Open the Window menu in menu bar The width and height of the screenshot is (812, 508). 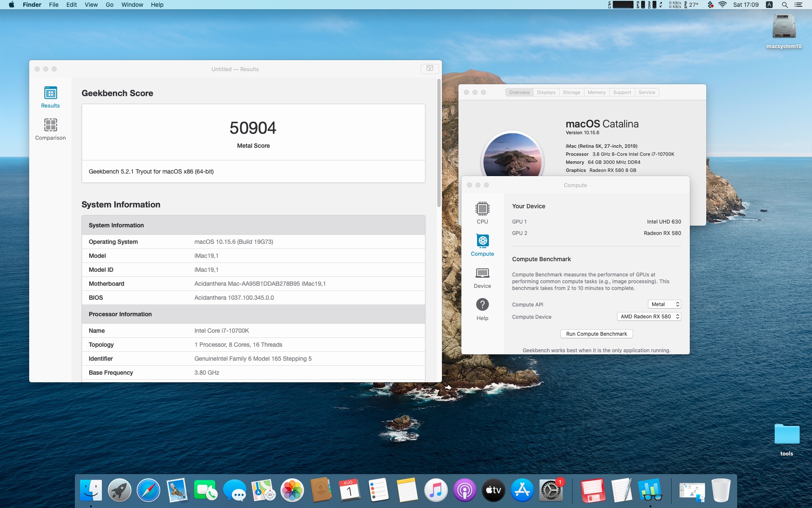point(132,5)
